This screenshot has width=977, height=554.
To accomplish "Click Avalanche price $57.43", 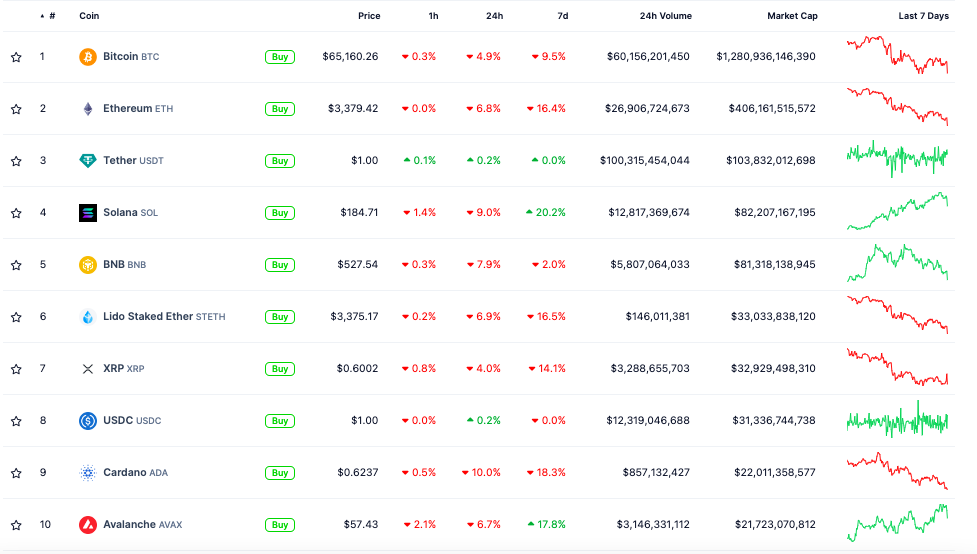I will [x=361, y=525].
